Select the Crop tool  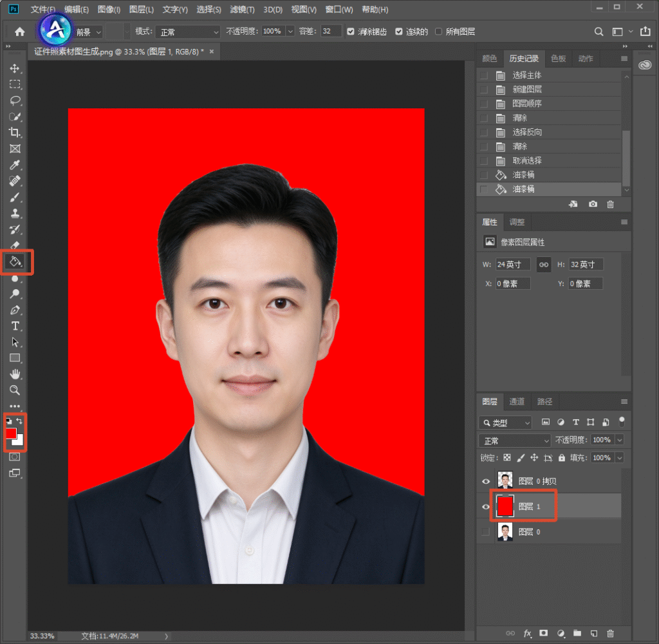pos(15,133)
